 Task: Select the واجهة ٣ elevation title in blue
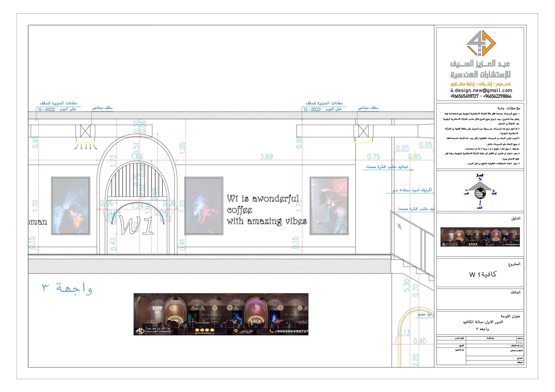(x=67, y=289)
